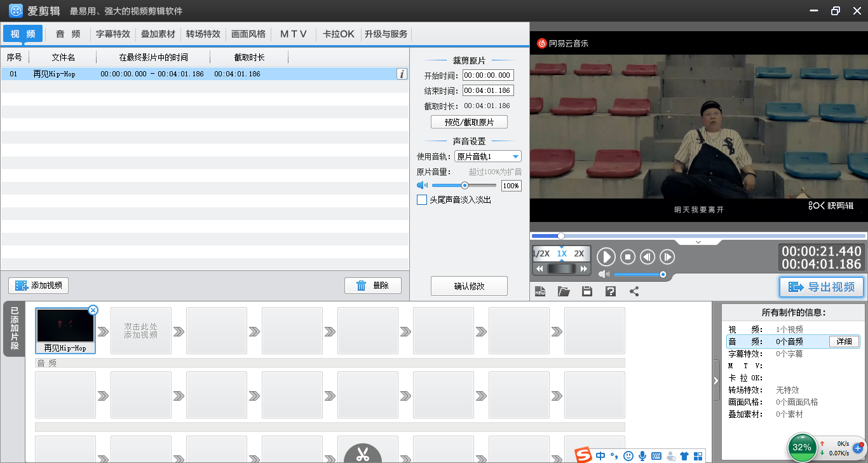Stop the video preview playback
868x463 pixels.
pyautogui.click(x=628, y=257)
